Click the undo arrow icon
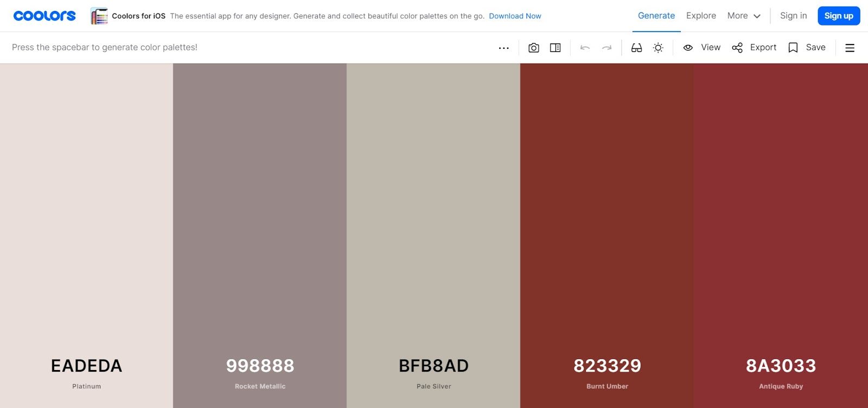This screenshot has width=868, height=408. (x=585, y=48)
